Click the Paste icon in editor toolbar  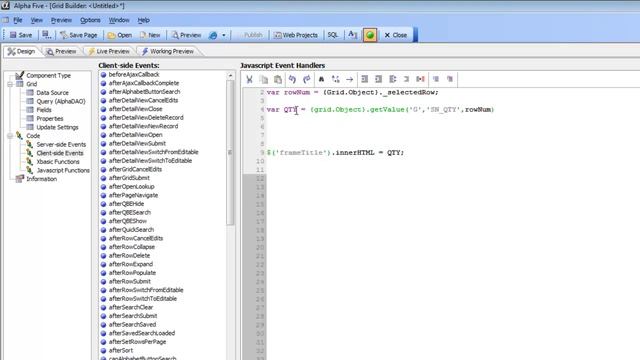278,79
